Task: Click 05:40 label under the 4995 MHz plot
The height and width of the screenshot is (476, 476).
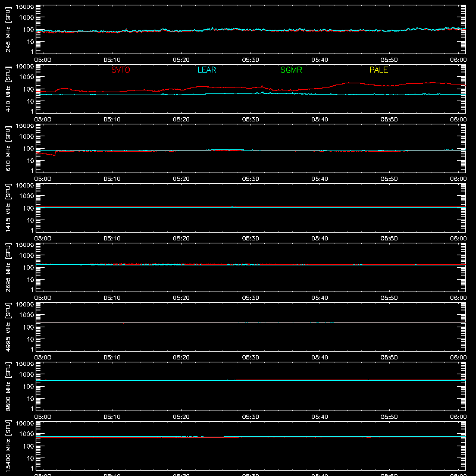Action: 320,358
